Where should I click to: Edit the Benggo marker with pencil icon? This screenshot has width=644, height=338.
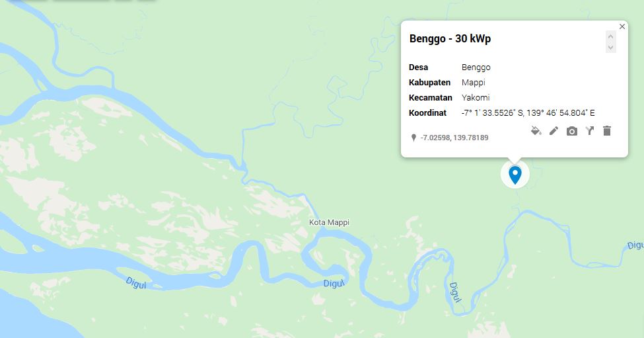point(554,131)
